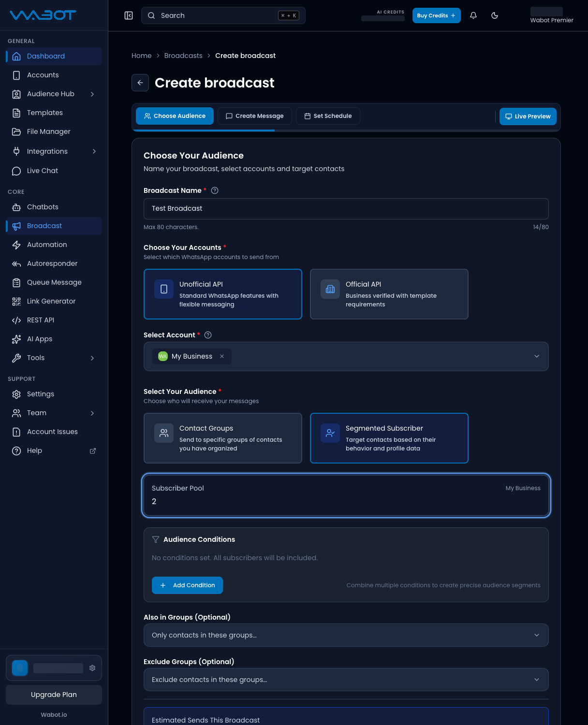Click Buy Credits button

click(x=437, y=15)
